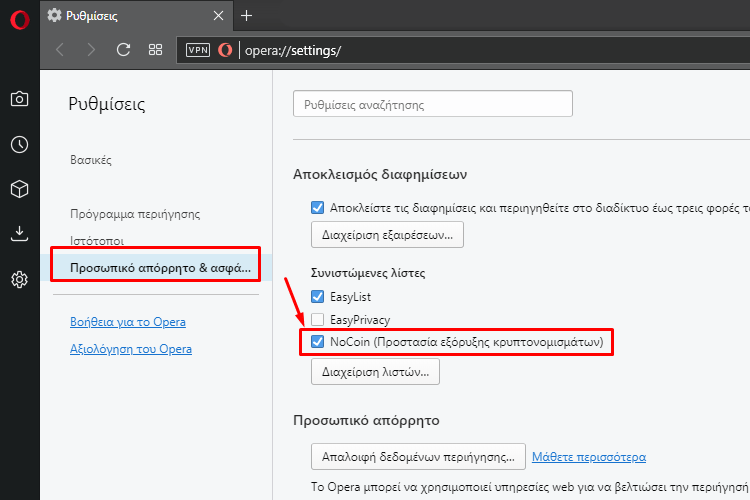Close the Ρυθμίσεις tab

[x=218, y=16]
